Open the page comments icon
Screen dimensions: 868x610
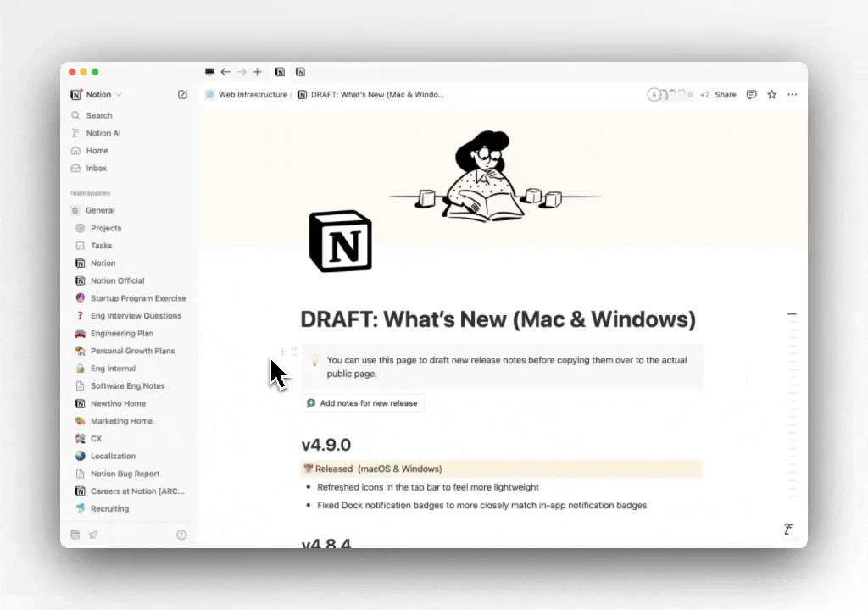click(751, 95)
